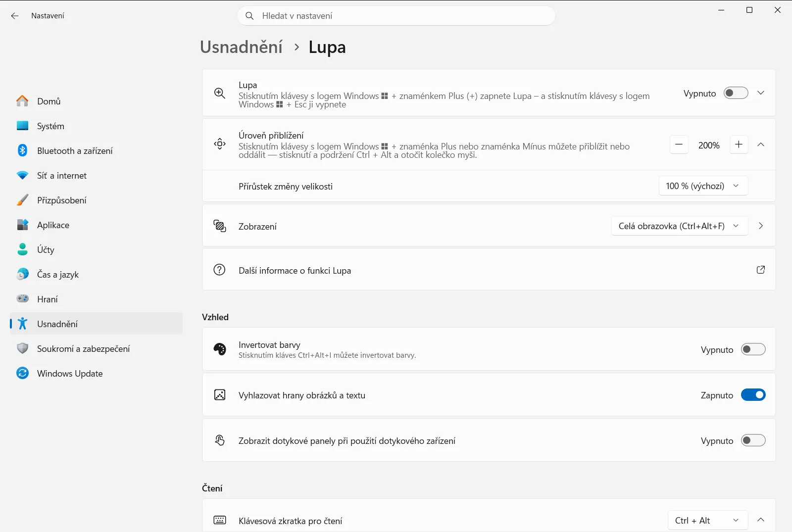Open Bluetooth a zařízení page

96,150
